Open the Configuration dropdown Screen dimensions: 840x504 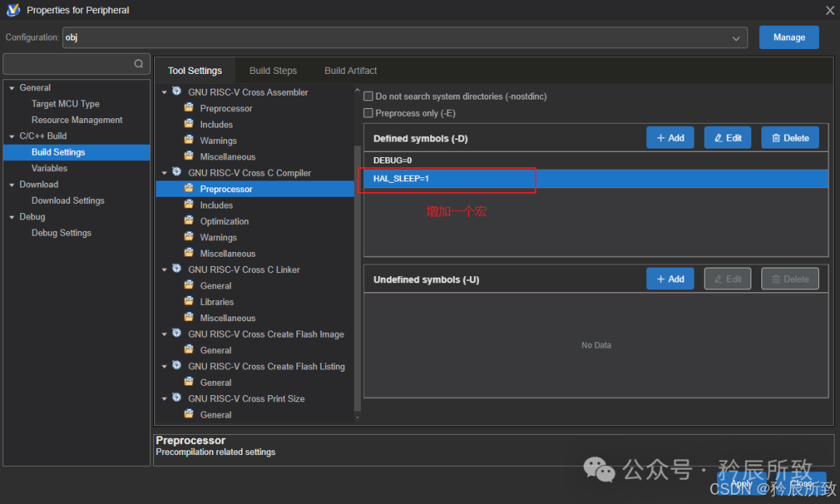(405, 37)
